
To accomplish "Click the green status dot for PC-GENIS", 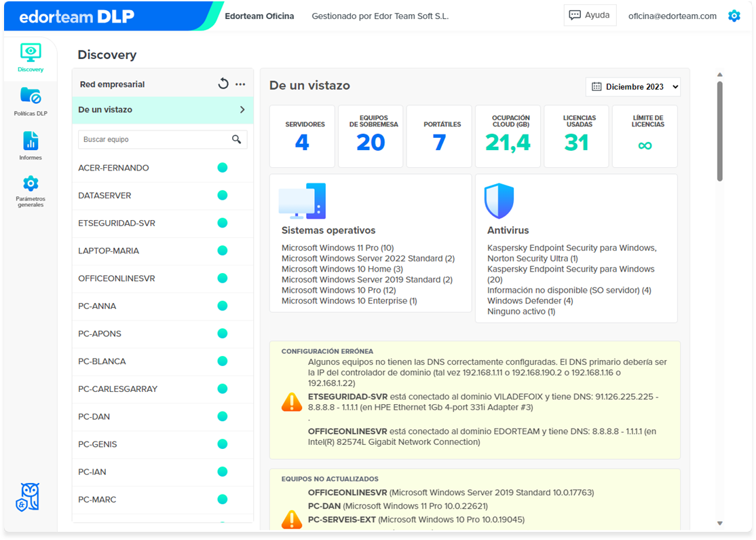I will point(223,444).
